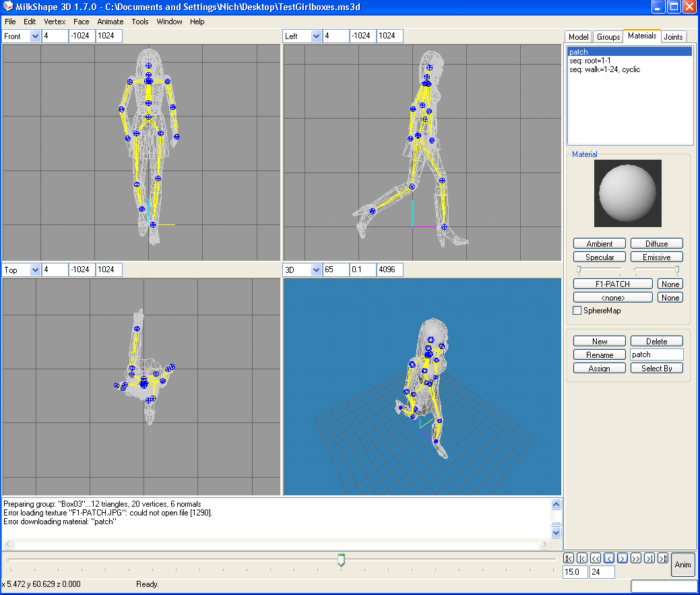Play animation backward with the < button
The height and width of the screenshot is (595, 700).
pyautogui.click(x=609, y=558)
